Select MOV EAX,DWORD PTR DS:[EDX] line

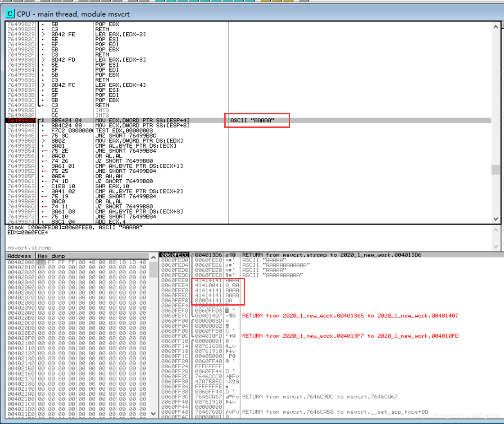[x=139, y=141]
